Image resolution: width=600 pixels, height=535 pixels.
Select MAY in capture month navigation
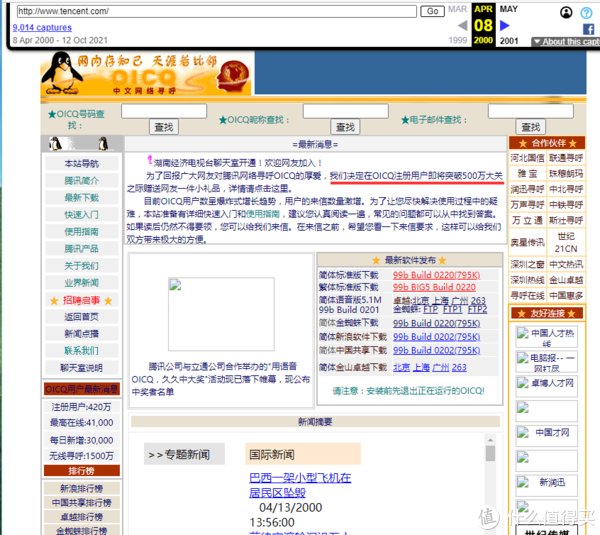pyautogui.click(x=509, y=9)
